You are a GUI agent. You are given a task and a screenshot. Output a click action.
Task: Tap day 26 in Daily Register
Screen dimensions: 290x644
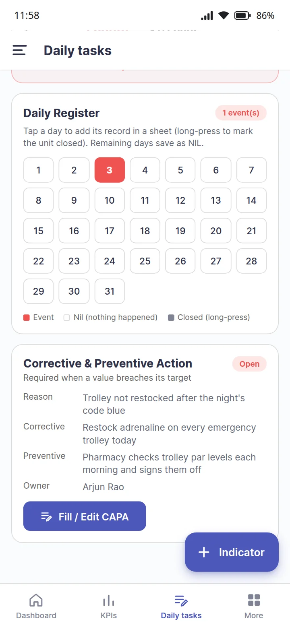click(x=180, y=261)
